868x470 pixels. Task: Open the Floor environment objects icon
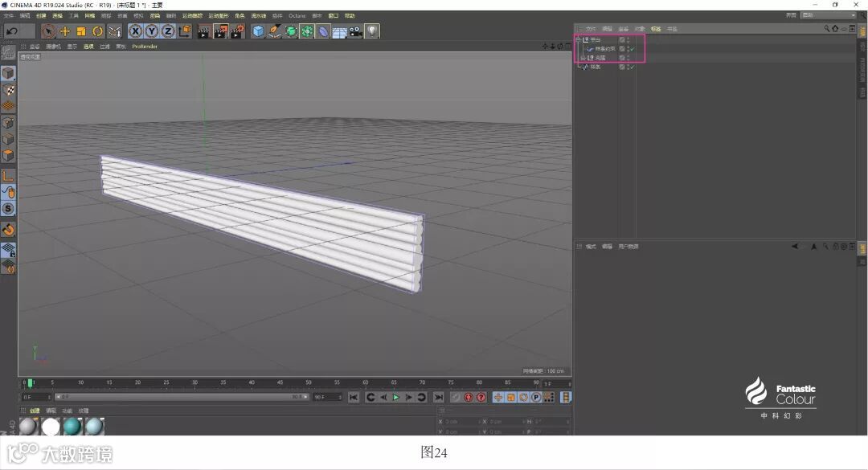(x=339, y=32)
